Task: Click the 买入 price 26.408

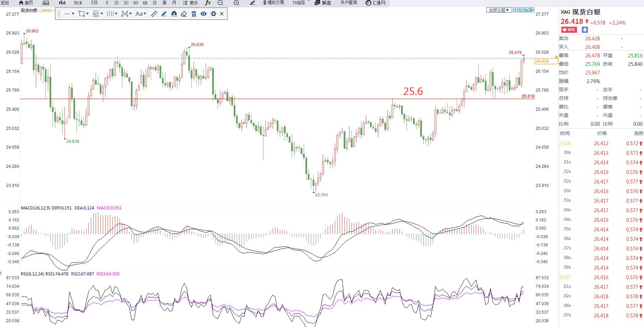Action: tap(592, 47)
